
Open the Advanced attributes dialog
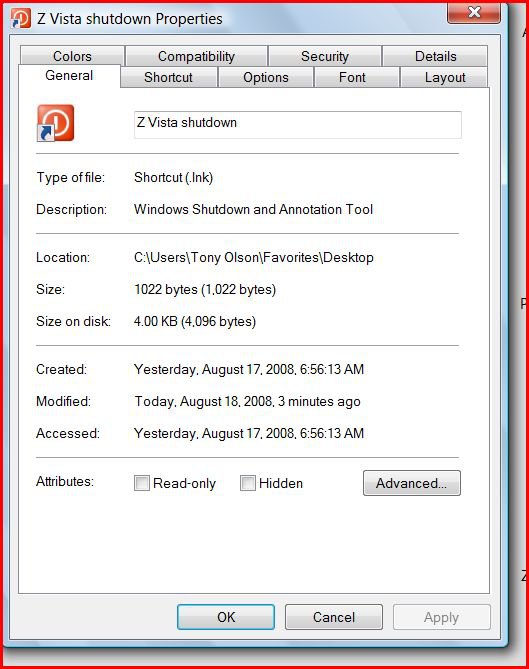click(412, 483)
